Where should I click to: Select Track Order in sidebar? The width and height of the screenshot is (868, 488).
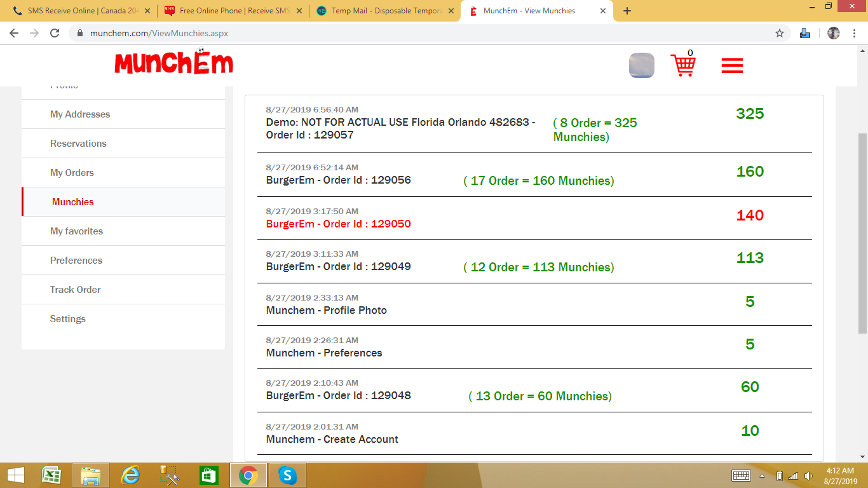click(76, 290)
